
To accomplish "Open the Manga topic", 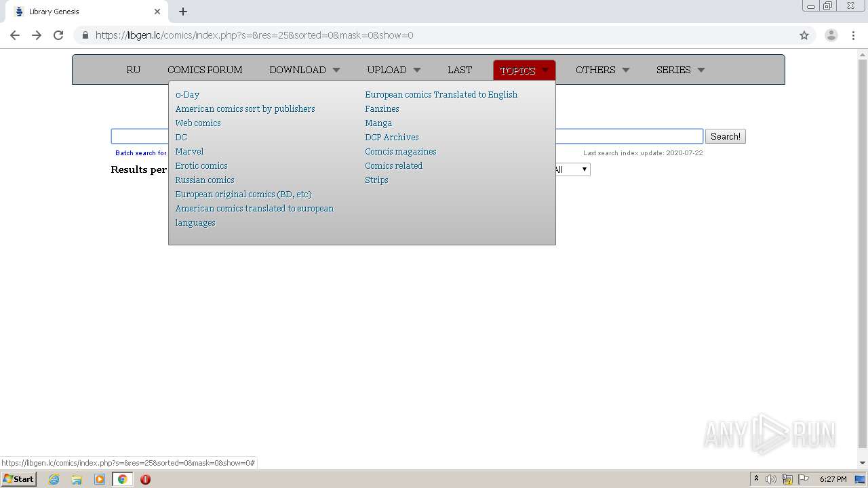I will tap(378, 123).
